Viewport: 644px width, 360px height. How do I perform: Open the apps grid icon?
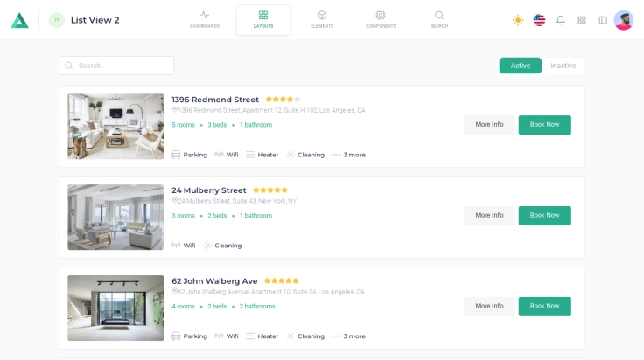tap(582, 20)
